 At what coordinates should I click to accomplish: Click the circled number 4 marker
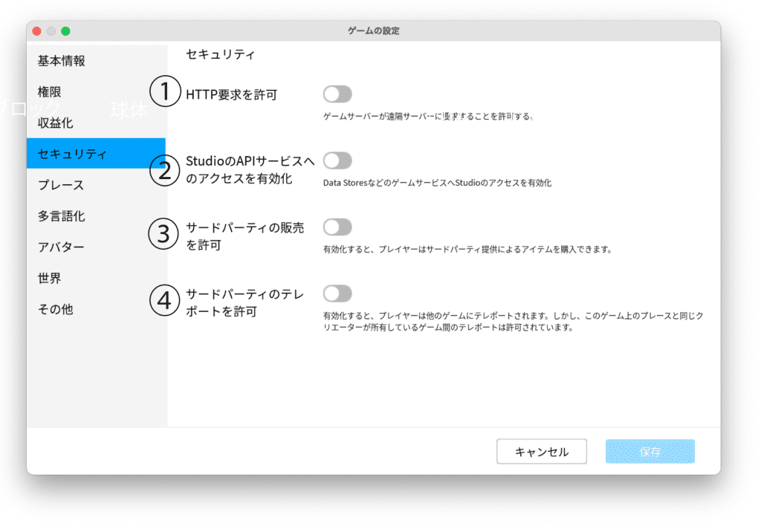(x=165, y=302)
